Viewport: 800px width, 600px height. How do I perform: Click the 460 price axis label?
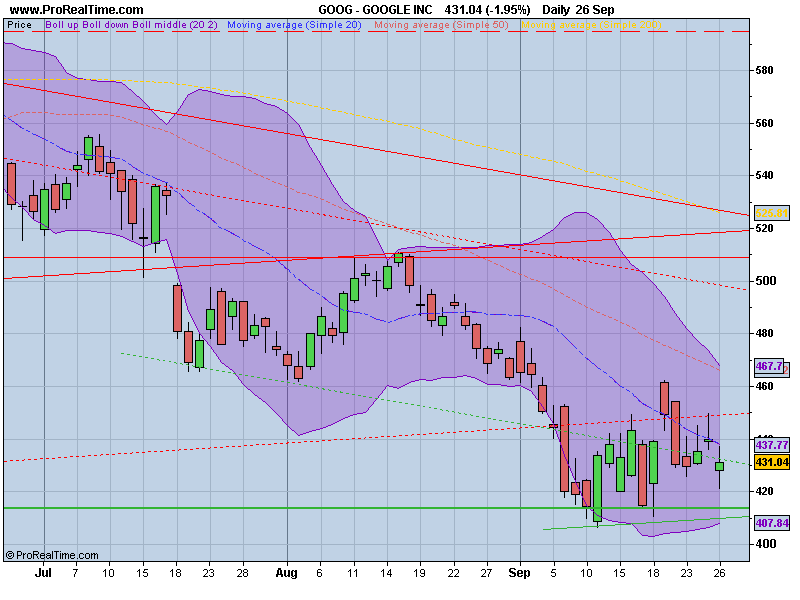click(764, 386)
